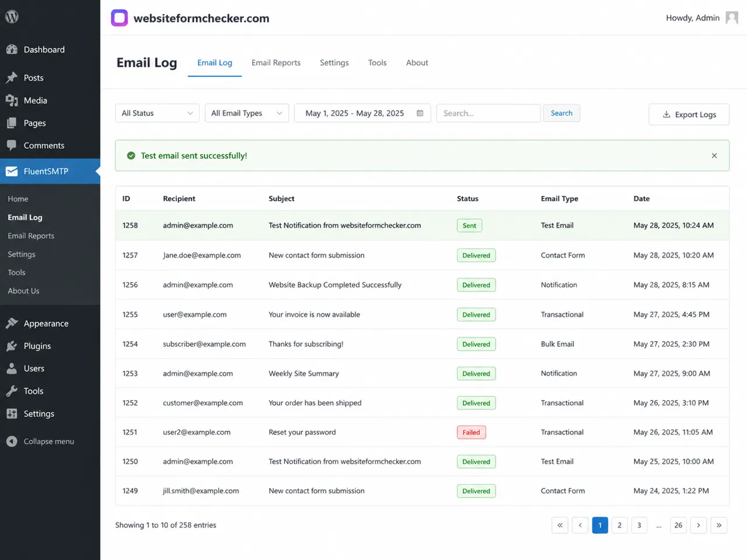Open subject 'Your invoice is now available'
The width and height of the screenshot is (747, 560).
pos(314,314)
